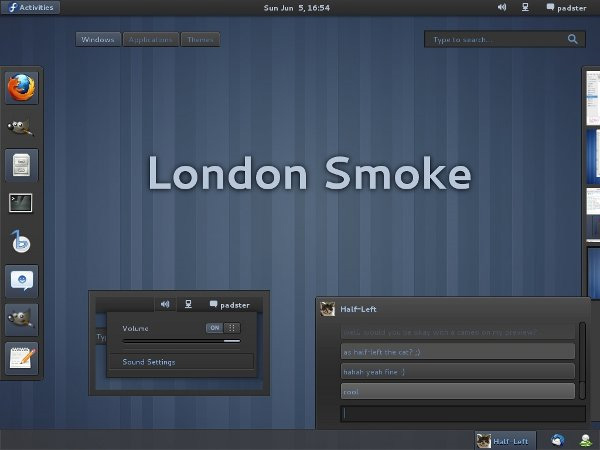600x450 pixels.
Task: Open the file manager cabinet icon
Action: [21, 164]
